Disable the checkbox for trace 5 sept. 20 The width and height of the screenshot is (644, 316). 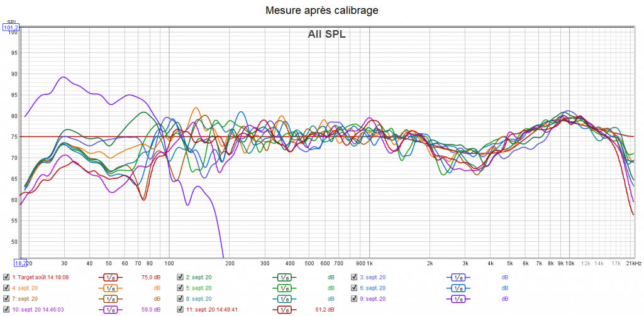(180, 288)
